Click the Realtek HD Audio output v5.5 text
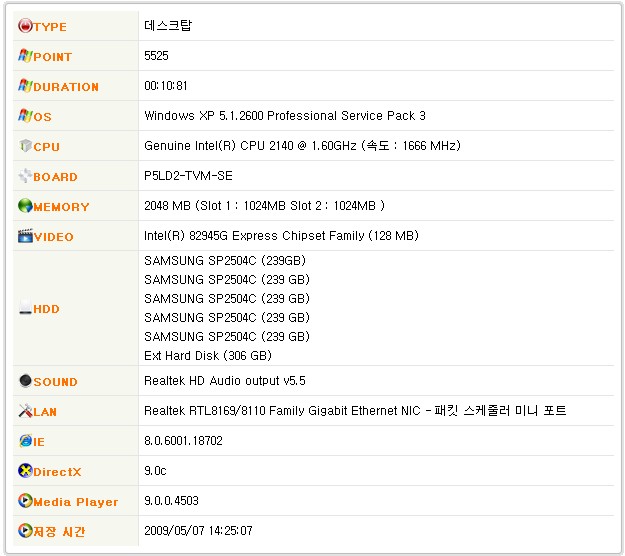 point(225,381)
